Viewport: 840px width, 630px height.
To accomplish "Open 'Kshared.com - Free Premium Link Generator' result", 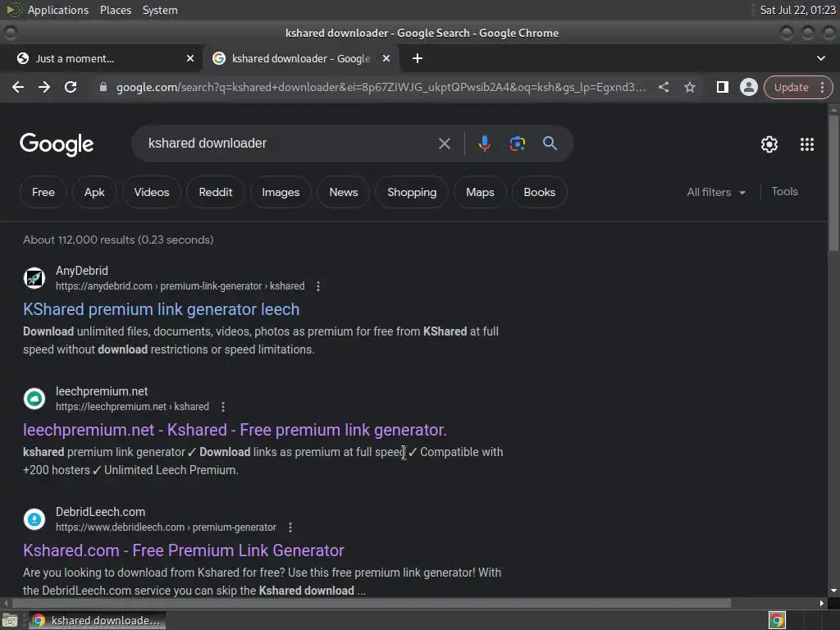I will [184, 550].
